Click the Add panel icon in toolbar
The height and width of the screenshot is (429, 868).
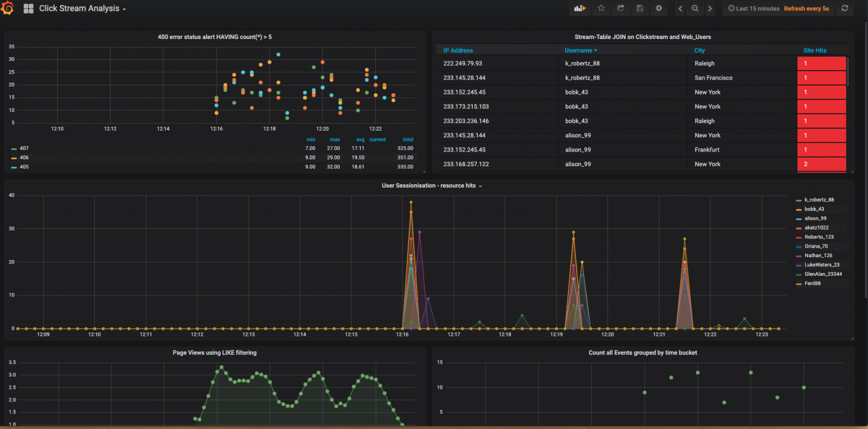pos(580,8)
